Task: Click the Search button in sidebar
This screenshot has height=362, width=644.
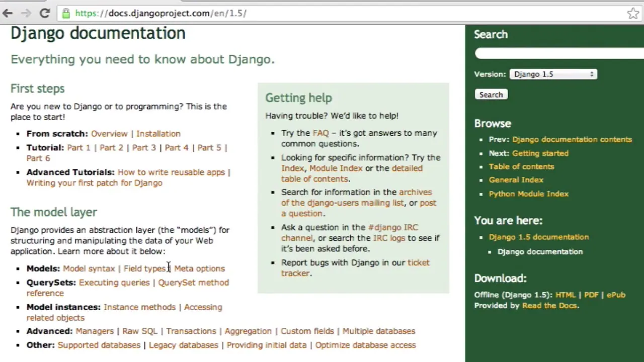Action: pyautogui.click(x=491, y=95)
